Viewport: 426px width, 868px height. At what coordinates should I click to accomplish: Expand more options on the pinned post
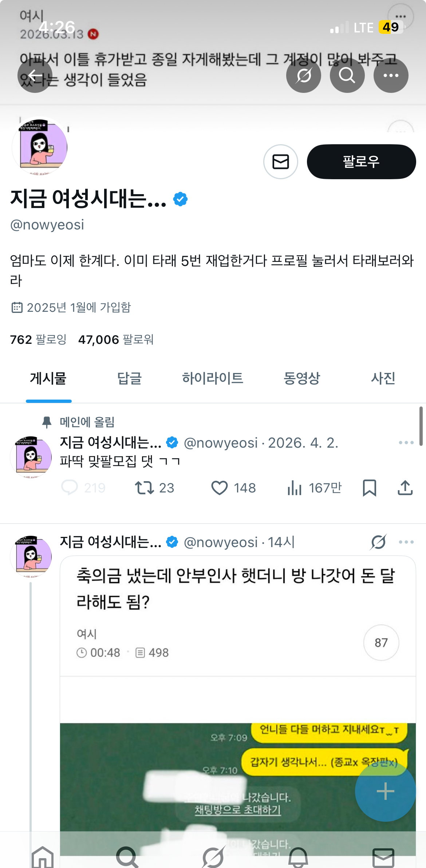[x=406, y=443]
